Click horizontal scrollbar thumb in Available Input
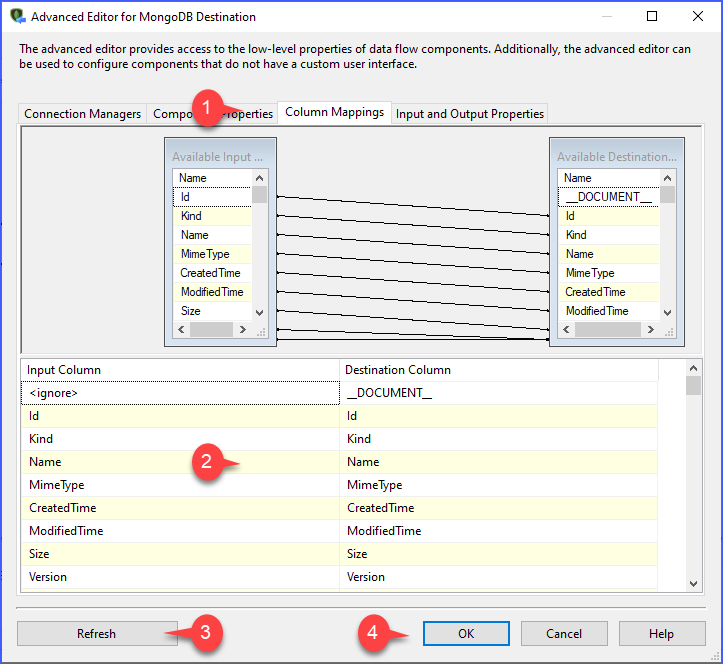 (211, 329)
